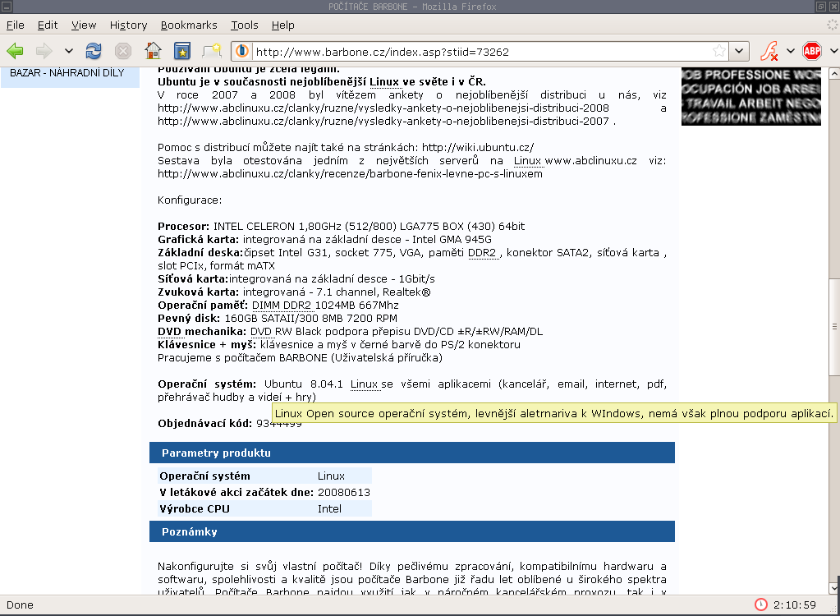Image resolution: width=840 pixels, height=616 pixels.
Task: Click the tag with star toolbar icon
Action: (212, 52)
